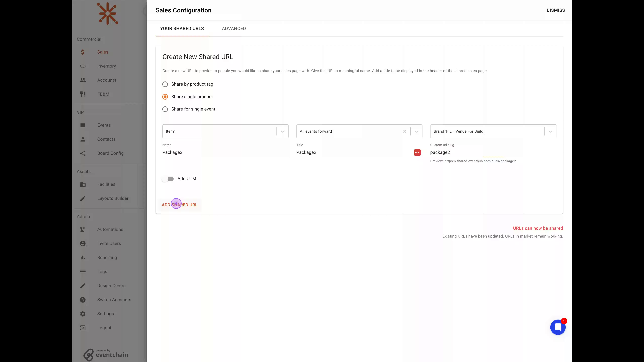Click the Inventory link icon
Image resolution: width=644 pixels, height=362 pixels.
83,66
